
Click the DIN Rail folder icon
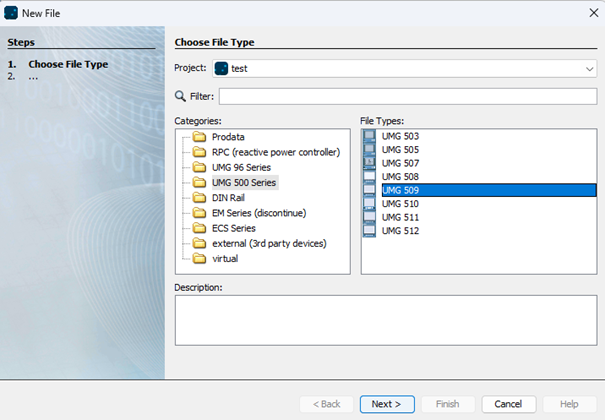click(x=199, y=197)
